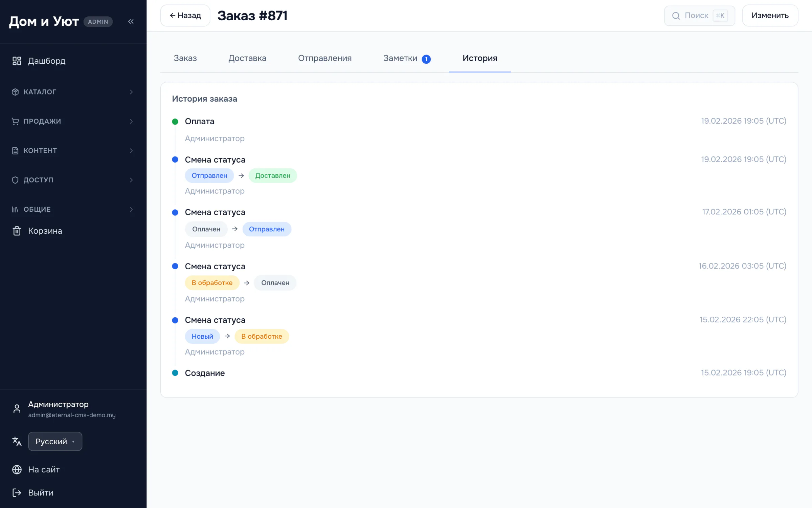Go back with the Назад button
Screen dimensions: 812x508
coord(185,16)
